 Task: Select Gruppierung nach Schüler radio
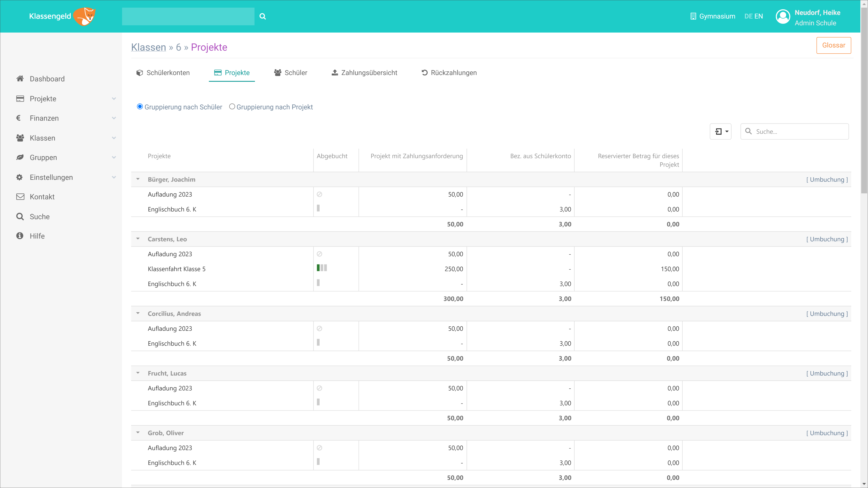click(x=140, y=106)
